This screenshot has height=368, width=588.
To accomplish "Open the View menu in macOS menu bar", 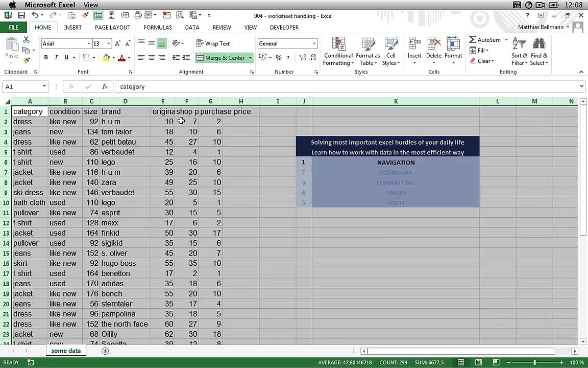I will (x=91, y=5).
